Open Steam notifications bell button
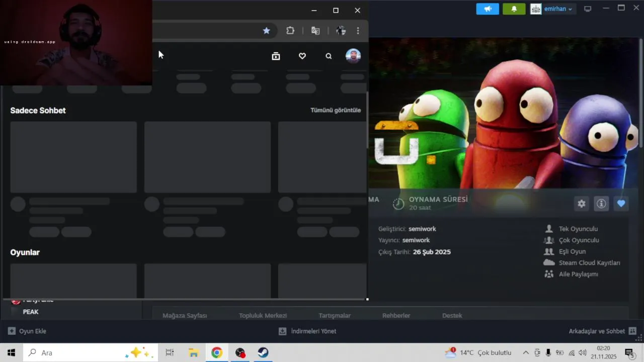Viewport: 644px width, 362px height. click(x=514, y=9)
